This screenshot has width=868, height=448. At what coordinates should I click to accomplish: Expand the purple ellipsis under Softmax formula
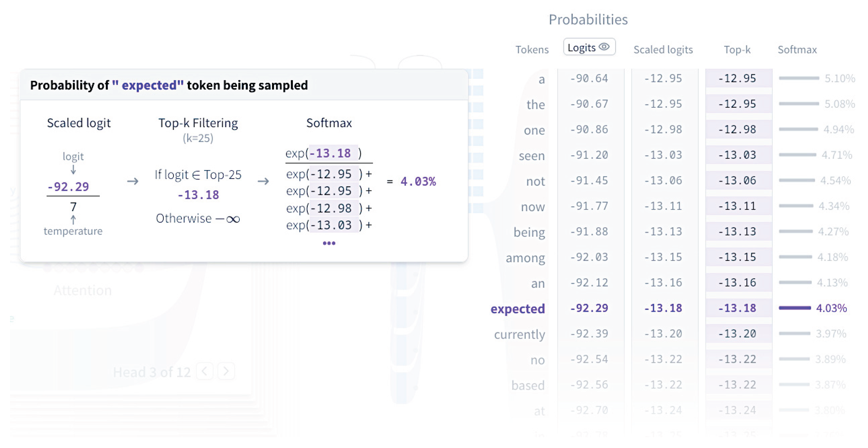point(329,243)
